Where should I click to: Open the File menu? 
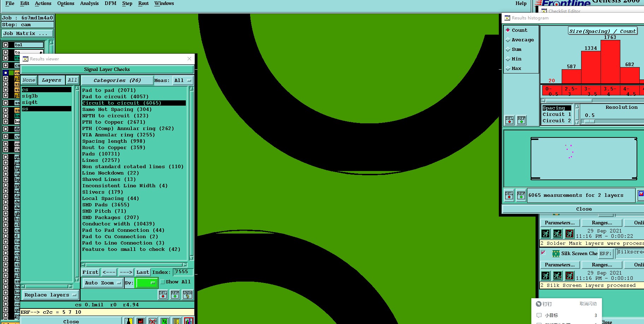click(10, 3)
